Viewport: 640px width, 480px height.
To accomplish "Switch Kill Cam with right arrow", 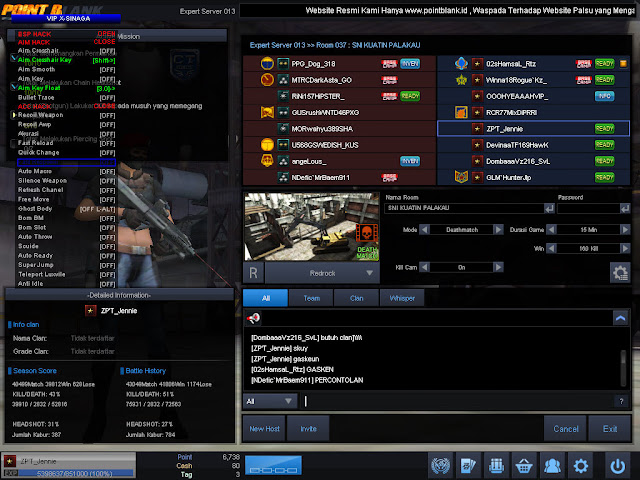I will point(498,267).
